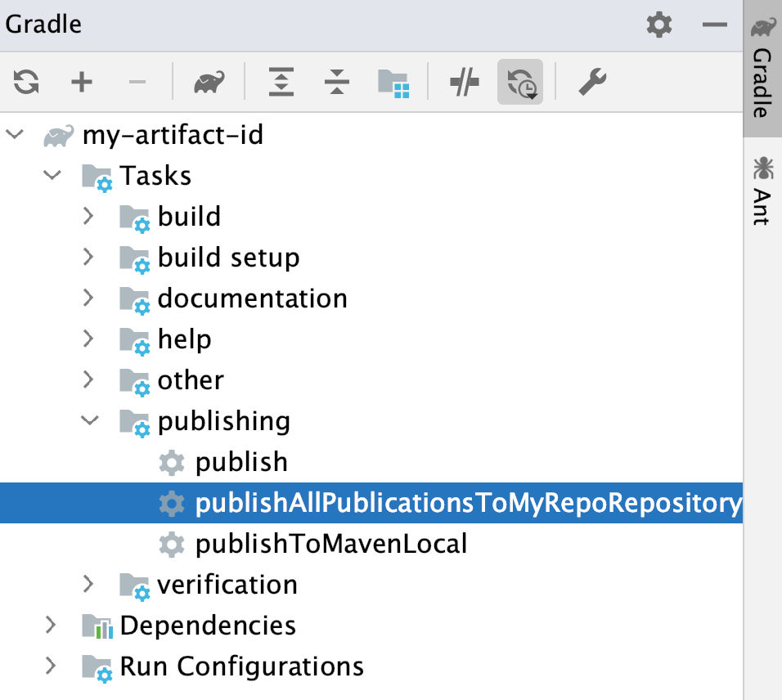Execute Gradle task elephant icon
Viewport: 782px width, 700px height.
209,82
